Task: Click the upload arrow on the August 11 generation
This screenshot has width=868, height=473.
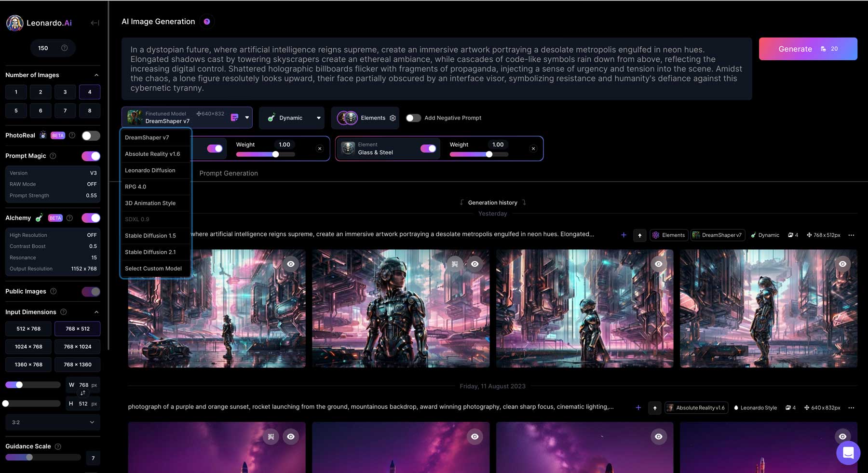Action: [654, 407]
